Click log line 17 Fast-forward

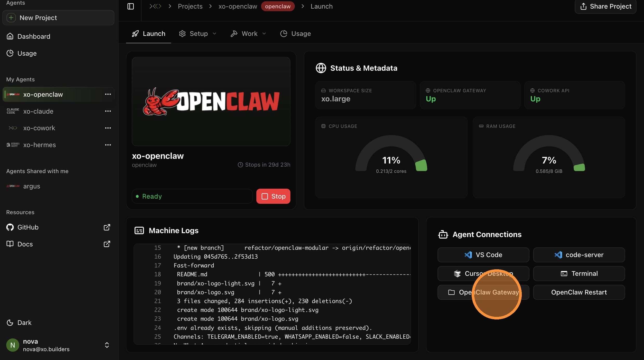tap(272, 265)
